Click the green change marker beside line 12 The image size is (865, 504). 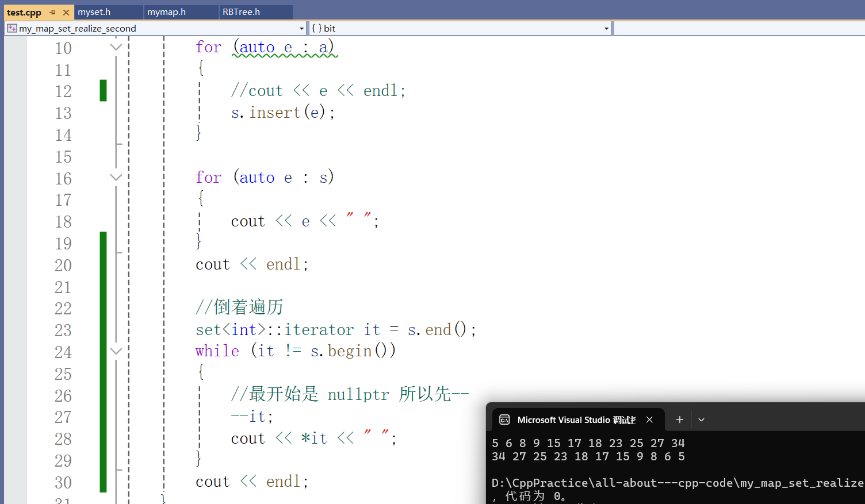104,90
